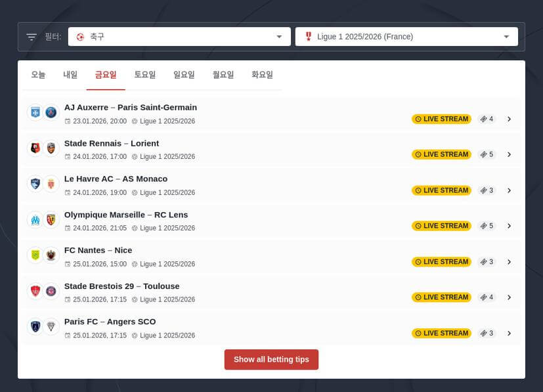The height and width of the screenshot is (392, 543).
Task: Select the AJ Auxerre club crest
Action: pyautogui.click(x=34, y=112)
